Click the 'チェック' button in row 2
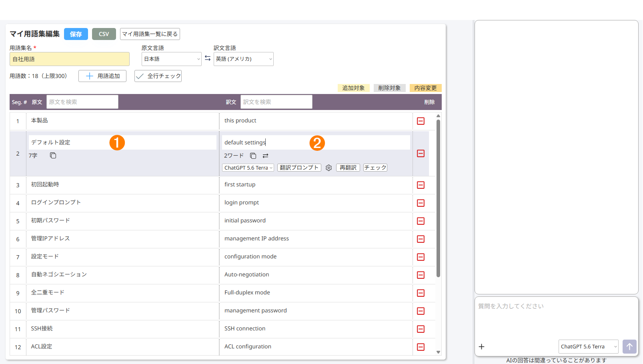The height and width of the screenshot is (364, 643). (375, 168)
